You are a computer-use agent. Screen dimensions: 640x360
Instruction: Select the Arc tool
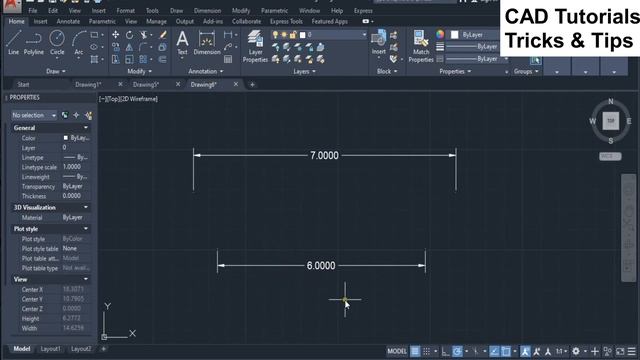pos(78,42)
